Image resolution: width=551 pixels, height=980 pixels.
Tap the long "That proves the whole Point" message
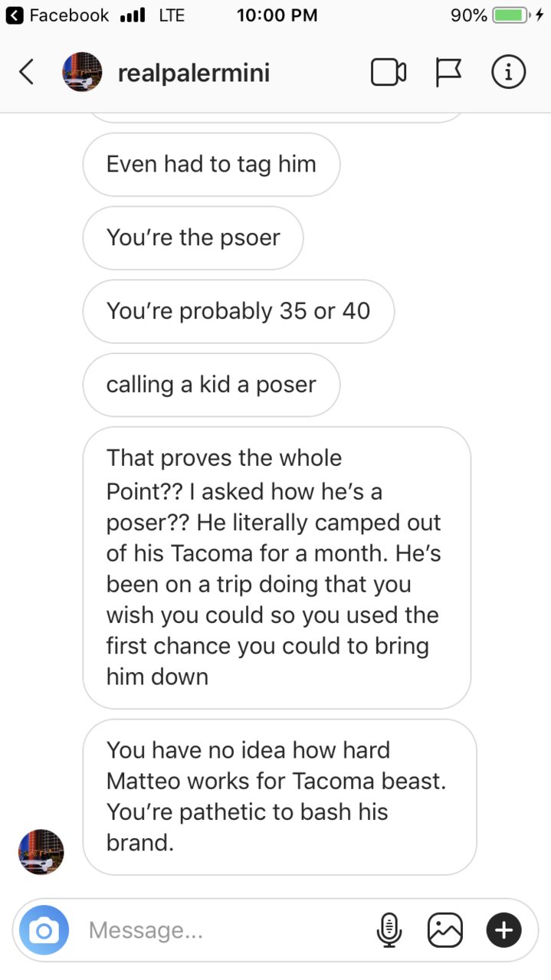(277, 568)
